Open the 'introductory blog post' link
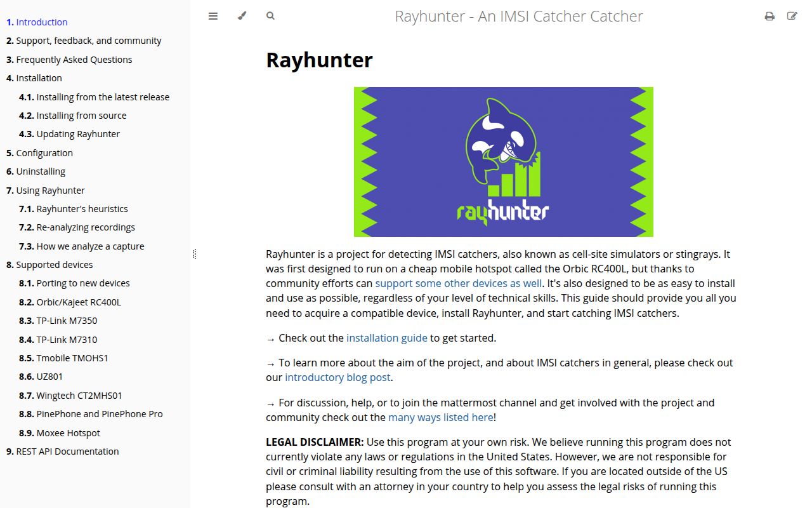 [x=337, y=377]
